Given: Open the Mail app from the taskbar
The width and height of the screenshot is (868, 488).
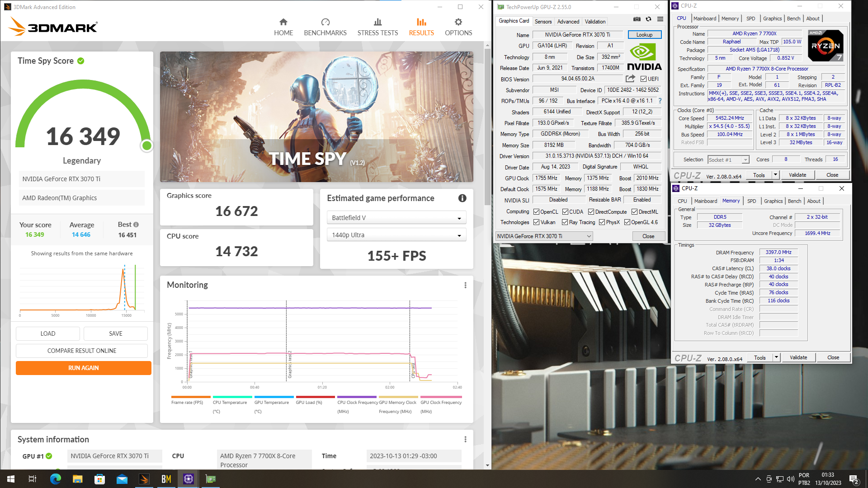Looking at the screenshot, I should click(122, 479).
